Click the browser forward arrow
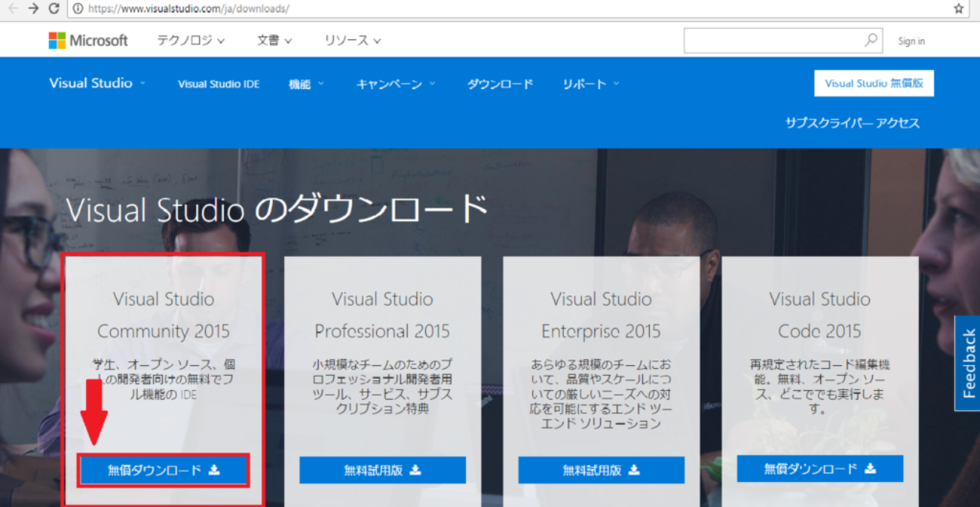Screen dimensions: 980x507 (33, 9)
